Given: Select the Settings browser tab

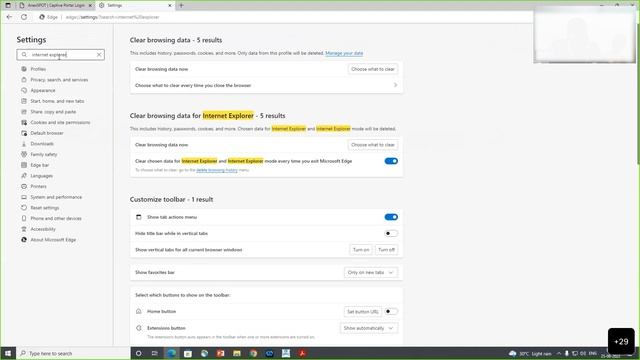Looking at the screenshot, I should 135,5.
